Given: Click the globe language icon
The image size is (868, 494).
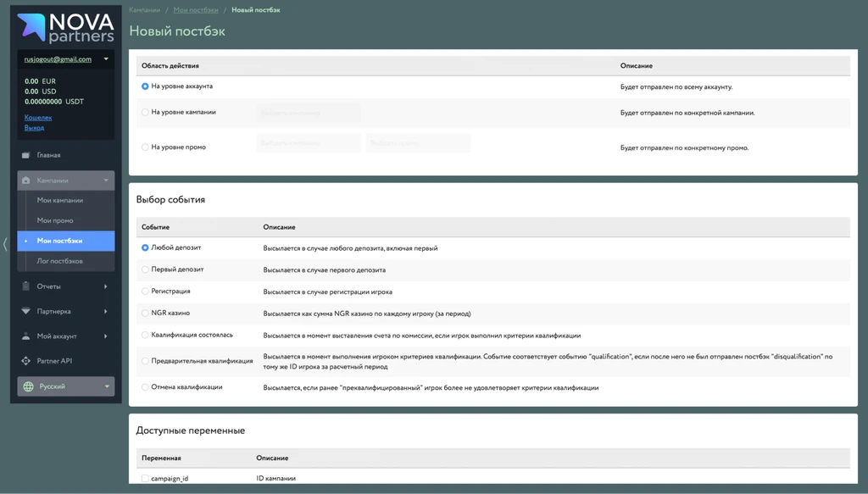Looking at the screenshot, I should pos(28,386).
